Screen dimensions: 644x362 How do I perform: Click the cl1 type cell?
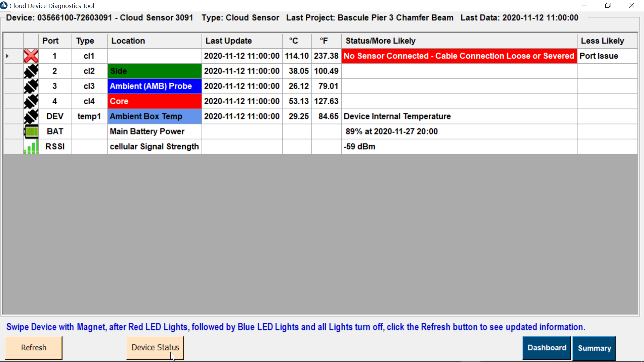tap(90, 56)
